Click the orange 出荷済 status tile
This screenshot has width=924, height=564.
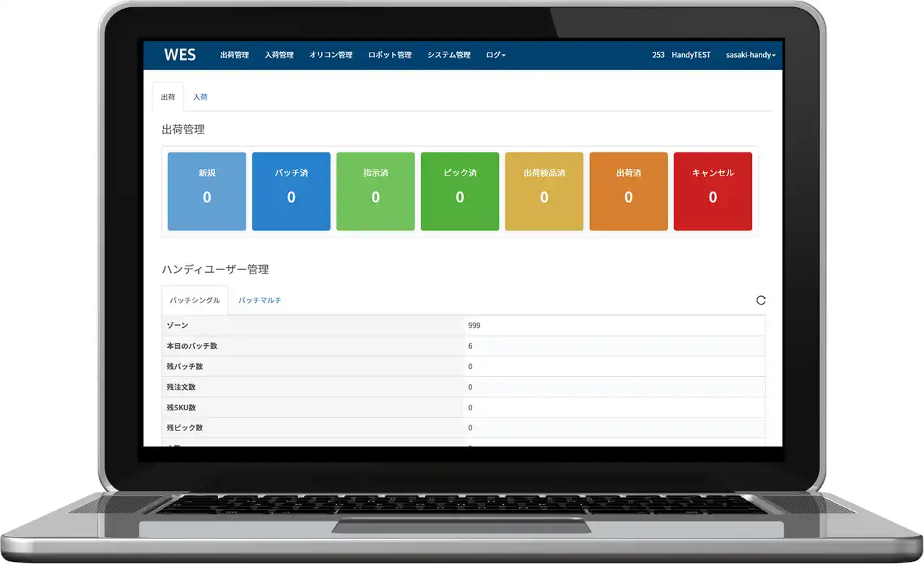[628, 191]
